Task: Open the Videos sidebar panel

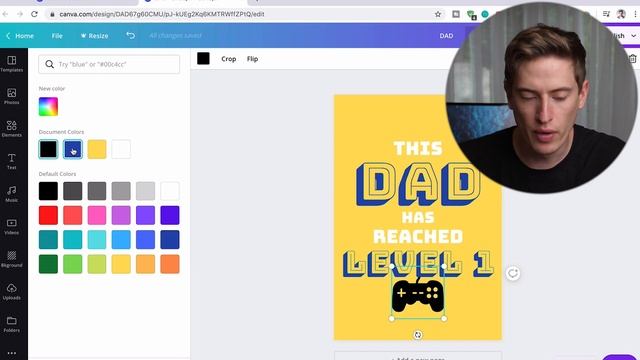Action: click(x=11, y=227)
